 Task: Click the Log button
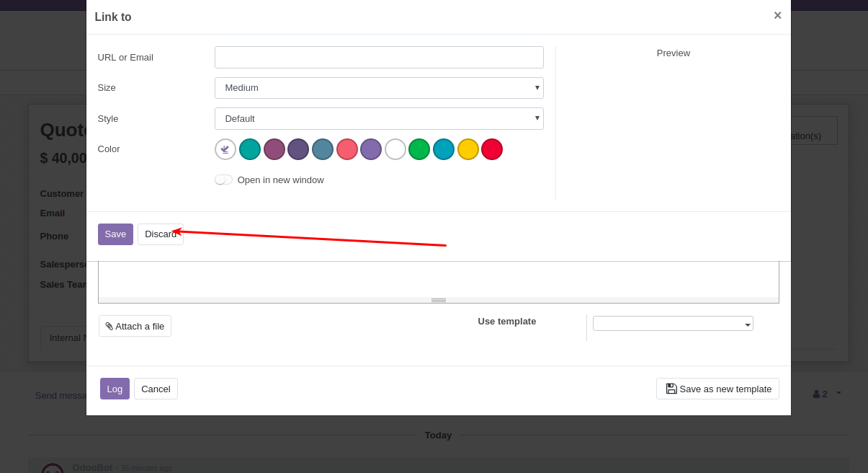pyautogui.click(x=115, y=389)
